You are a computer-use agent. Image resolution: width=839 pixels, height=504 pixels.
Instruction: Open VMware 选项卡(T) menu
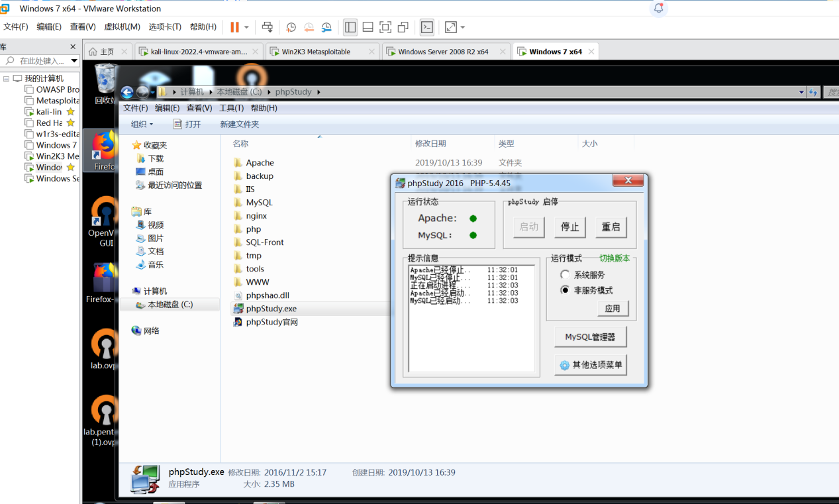coord(165,27)
